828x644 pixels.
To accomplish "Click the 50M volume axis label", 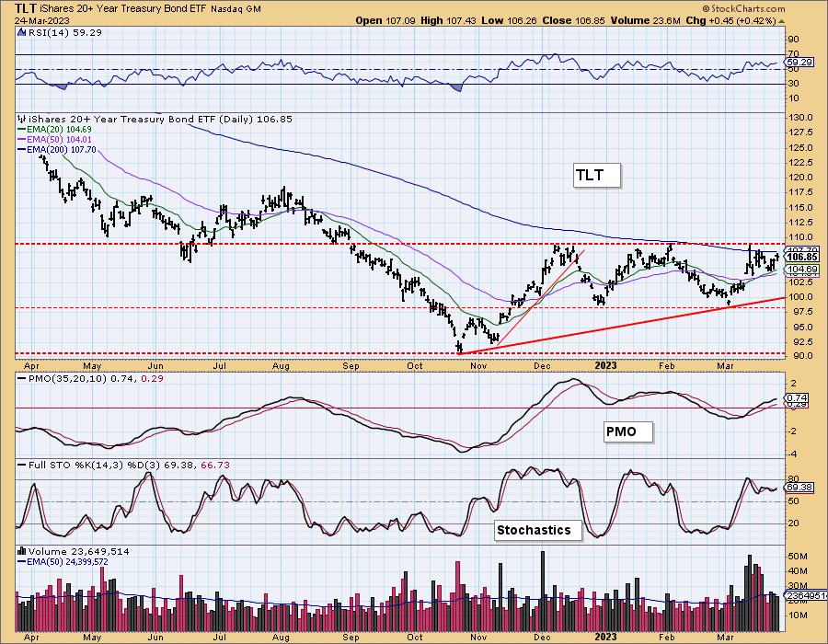I will point(798,556).
